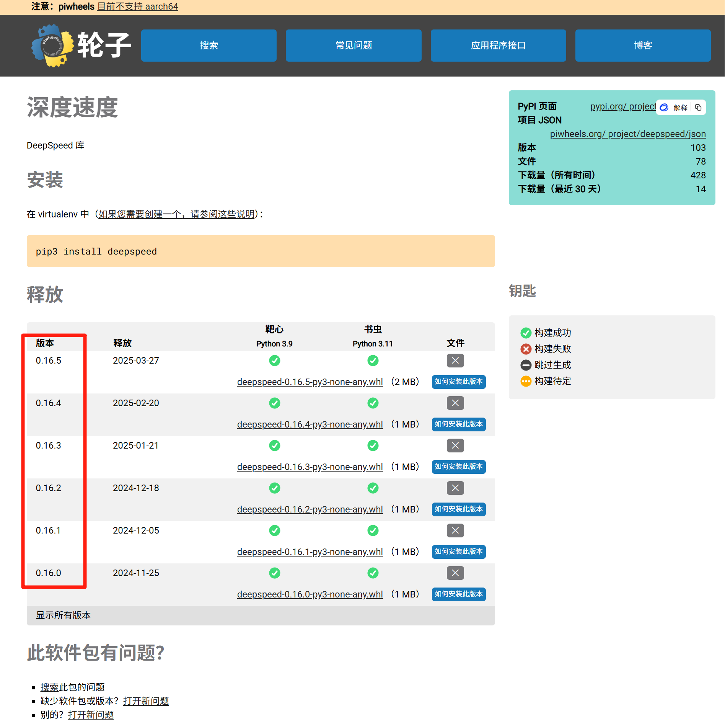Open the pypi.org project link

[x=623, y=106]
